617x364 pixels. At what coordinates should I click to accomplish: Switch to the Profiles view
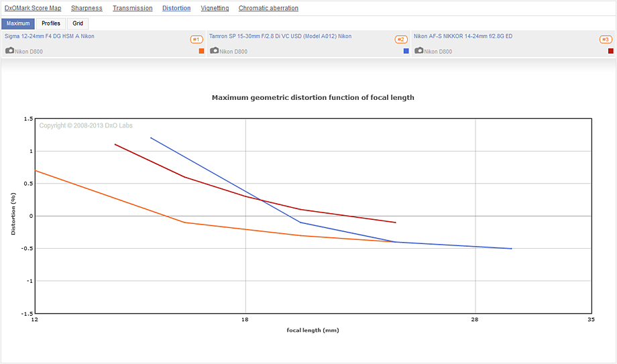[x=51, y=23]
